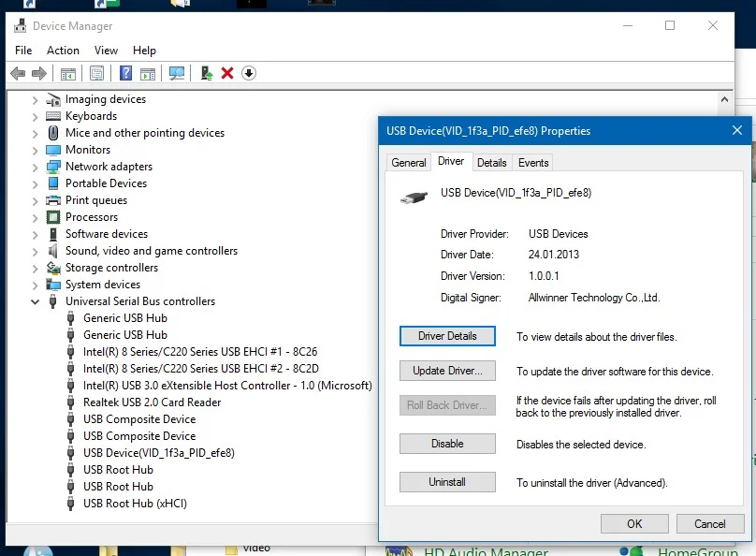
Task: Click Allwinner Technology Co.,Ltd. signer text
Action: pyautogui.click(x=594, y=298)
